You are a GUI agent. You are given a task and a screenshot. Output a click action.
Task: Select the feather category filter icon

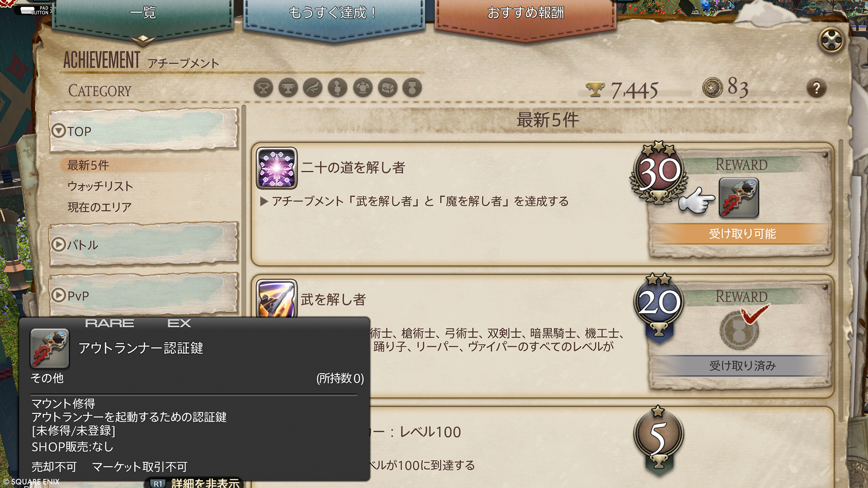[x=313, y=88]
